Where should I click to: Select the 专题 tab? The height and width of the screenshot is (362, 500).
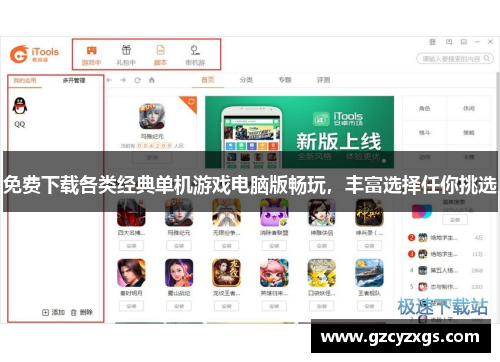pos(285,80)
